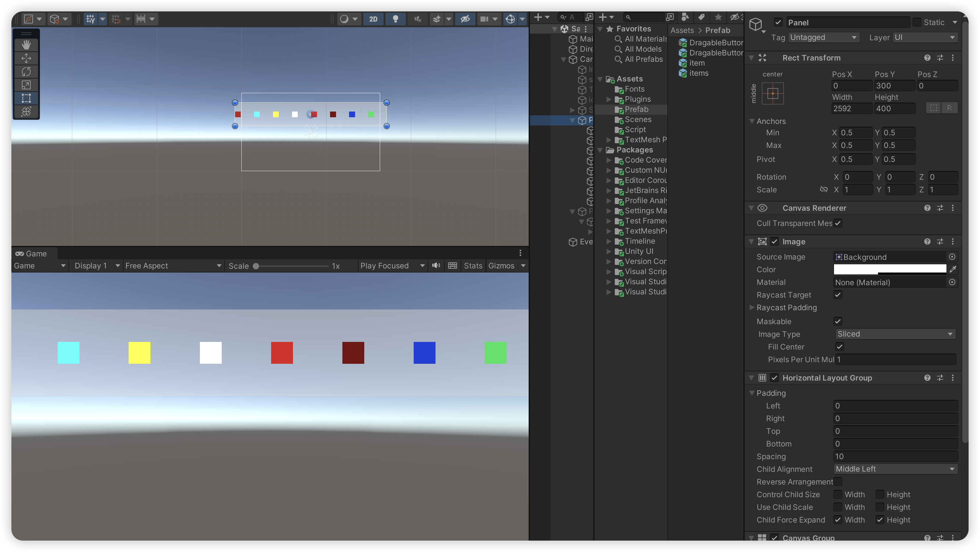Click the Image Color swatch

click(x=889, y=269)
